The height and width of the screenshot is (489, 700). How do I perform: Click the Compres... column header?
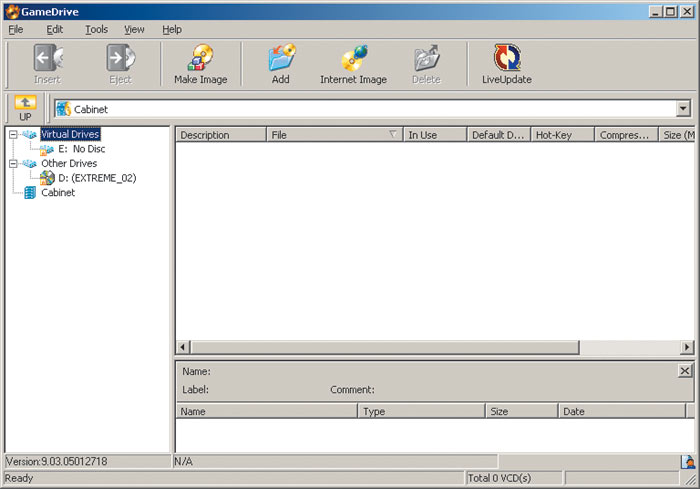pos(627,134)
